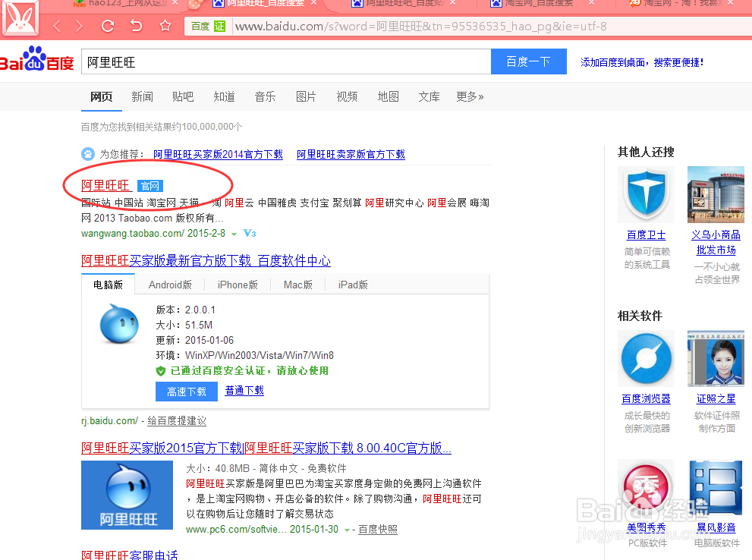This screenshot has width=752, height=560.
Task: Open the 百度卫士 text link
Action: pos(646,235)
